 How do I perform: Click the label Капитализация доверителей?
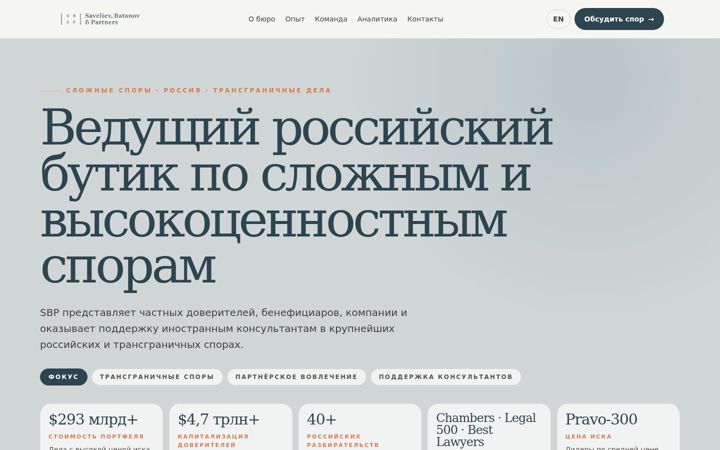pyautogui.click(x=214, y=441)
